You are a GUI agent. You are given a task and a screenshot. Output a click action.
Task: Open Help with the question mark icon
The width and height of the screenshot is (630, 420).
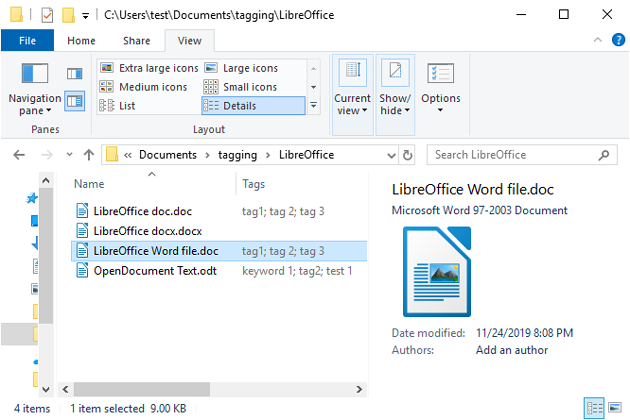click(618, 40)
